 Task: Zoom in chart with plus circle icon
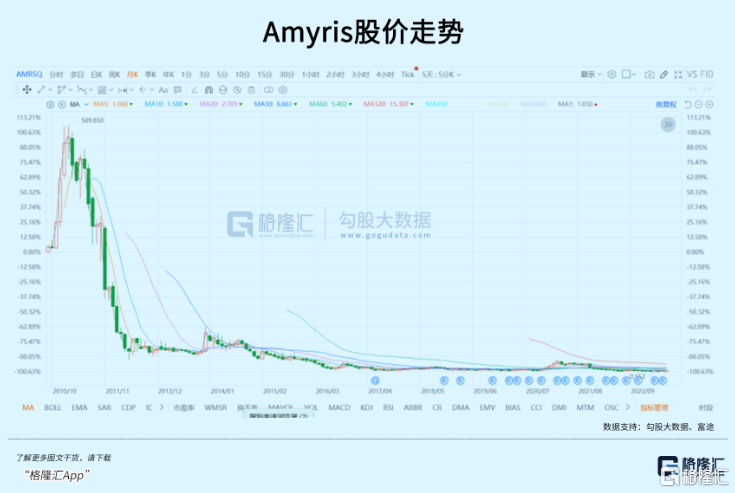point(709,105)
